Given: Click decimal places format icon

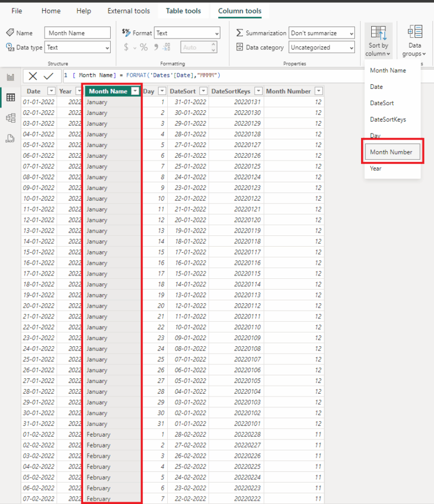Looking at the screenshot, I should coord(167,48).
